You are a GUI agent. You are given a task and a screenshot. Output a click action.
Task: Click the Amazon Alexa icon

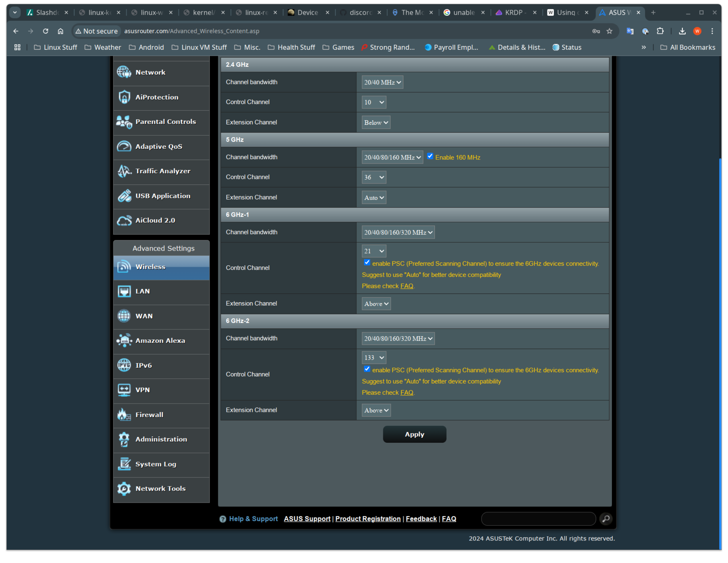pos(124,340)
